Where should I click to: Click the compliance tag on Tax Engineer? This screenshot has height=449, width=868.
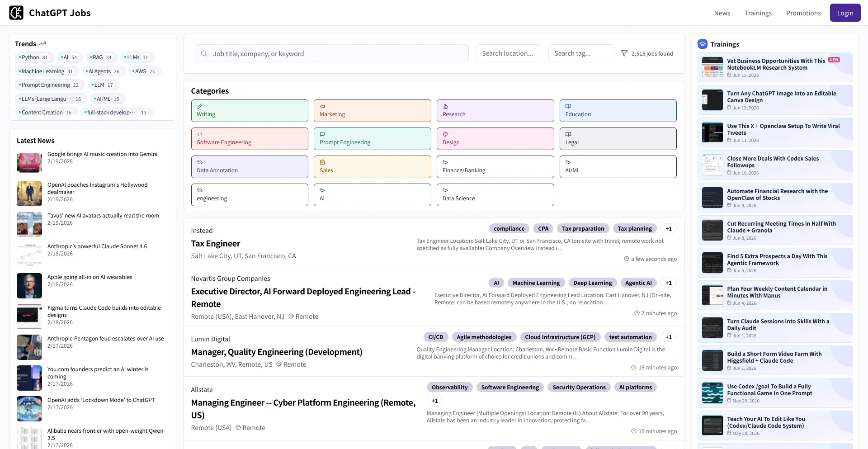point(509,229)
